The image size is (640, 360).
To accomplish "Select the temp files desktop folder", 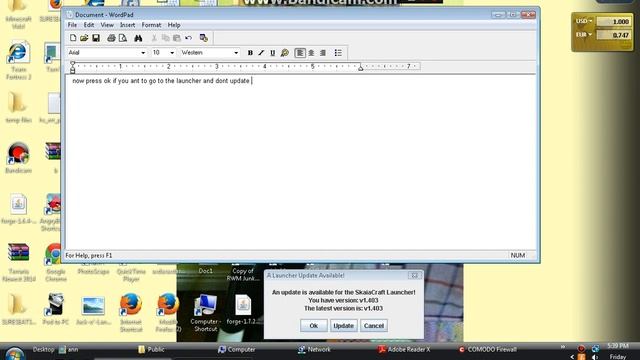I will [18, 108].
